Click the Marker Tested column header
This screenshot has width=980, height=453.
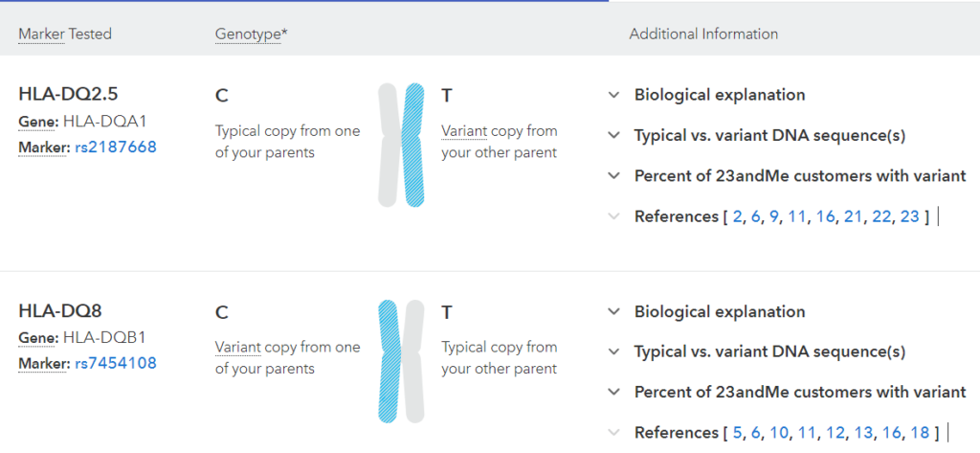click(65, 34)
